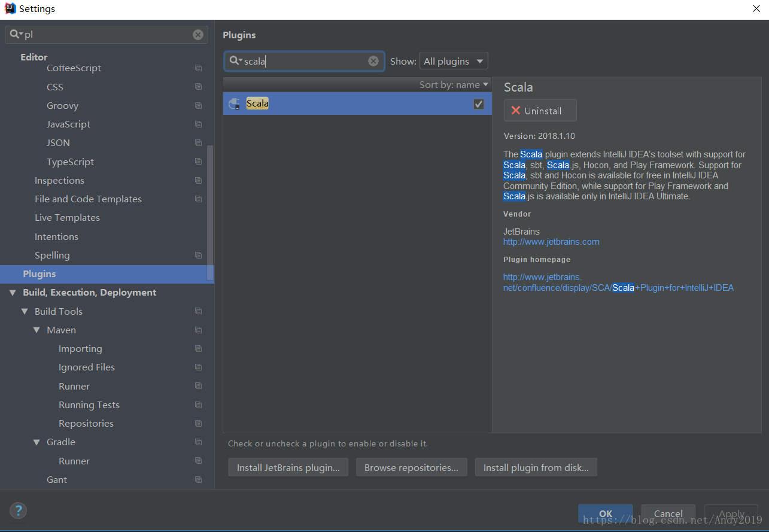Open Intentions settings
Image resolution: width=769 pixels, height=532 pixels.
tap(56, 237)
